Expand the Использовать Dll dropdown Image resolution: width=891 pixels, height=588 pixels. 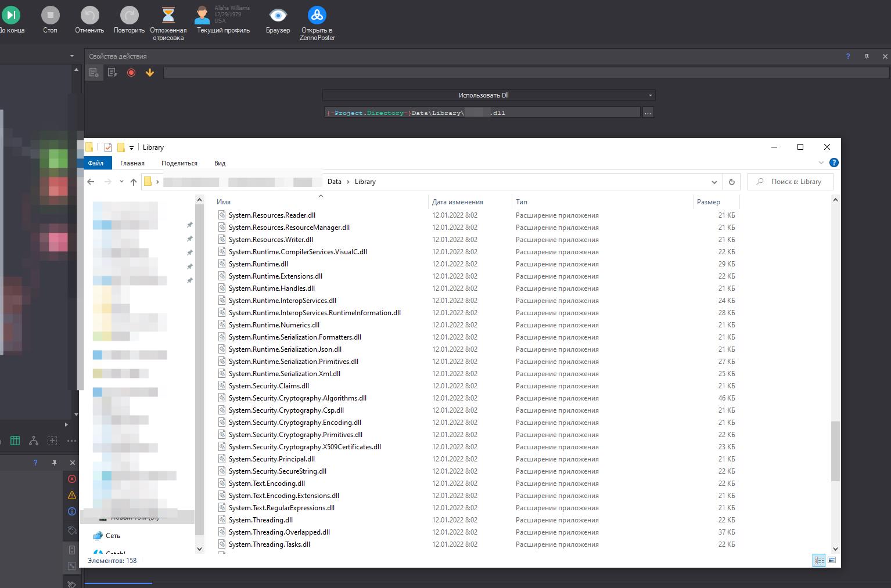click(x=650, y=95)
